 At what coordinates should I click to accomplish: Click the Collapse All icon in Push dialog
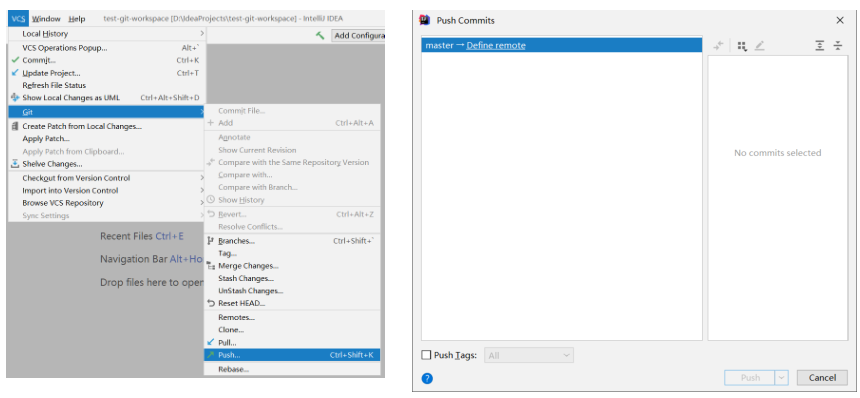838,46
